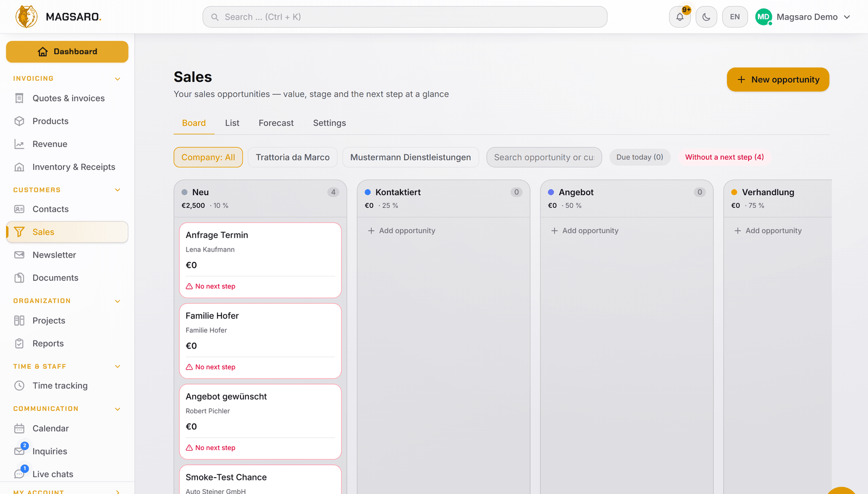Collapse the Invoicing section

118,79
